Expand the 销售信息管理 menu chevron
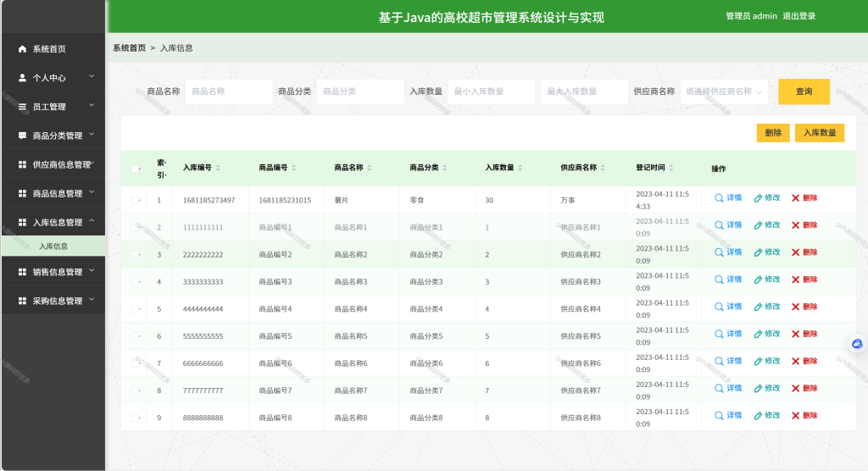Image resolution: width=868 pixels, height=471 pixels. 92,270
